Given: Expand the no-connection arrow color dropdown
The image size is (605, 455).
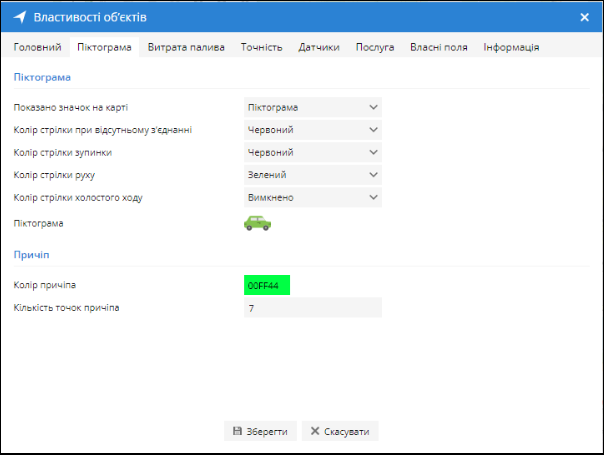Looking at the screenshot, I should [313, 130].
